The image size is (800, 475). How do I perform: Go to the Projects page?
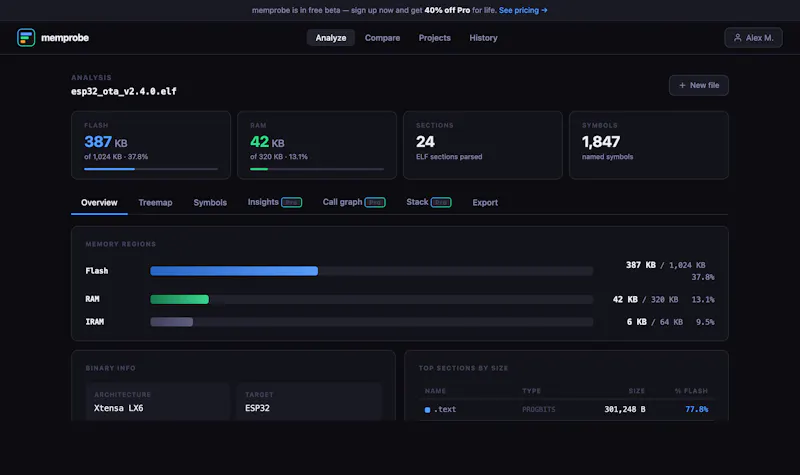coord(435,38)
